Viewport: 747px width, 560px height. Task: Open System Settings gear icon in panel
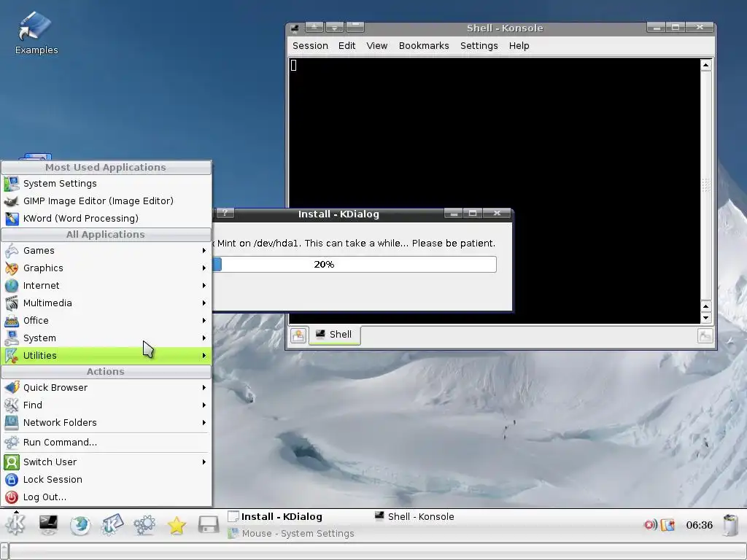pyautogui.click(x=144, y=525)
